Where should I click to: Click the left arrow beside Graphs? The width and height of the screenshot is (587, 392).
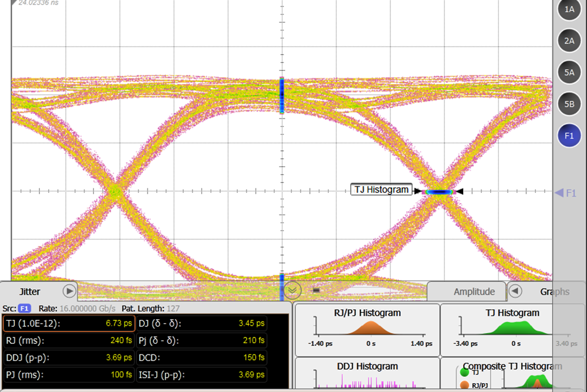515,291
